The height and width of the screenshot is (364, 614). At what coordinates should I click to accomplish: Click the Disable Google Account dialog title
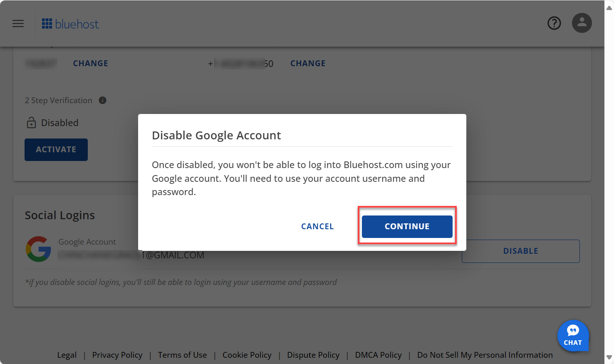coord(216,135)
